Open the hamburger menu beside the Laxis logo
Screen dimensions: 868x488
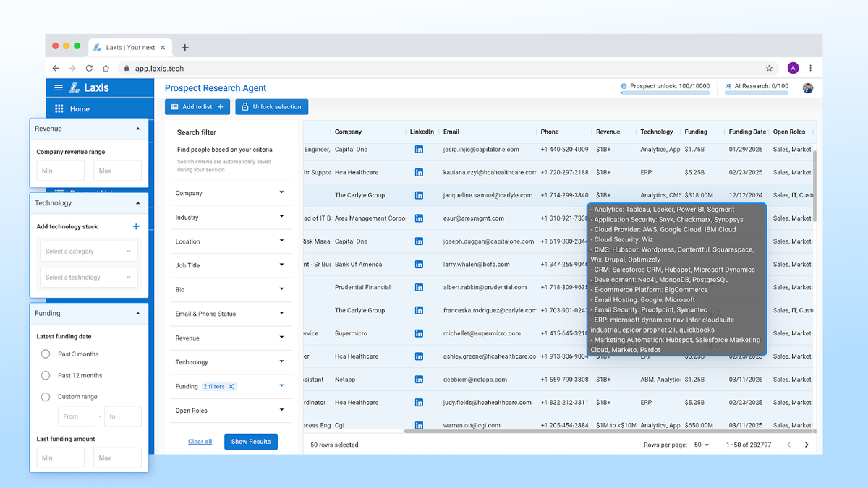[58, 87]
